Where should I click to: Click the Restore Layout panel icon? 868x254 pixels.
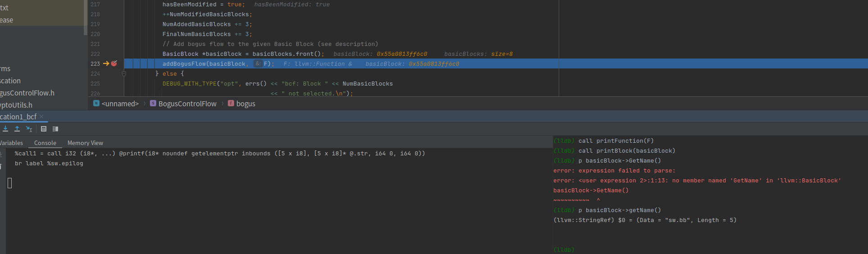55,129
